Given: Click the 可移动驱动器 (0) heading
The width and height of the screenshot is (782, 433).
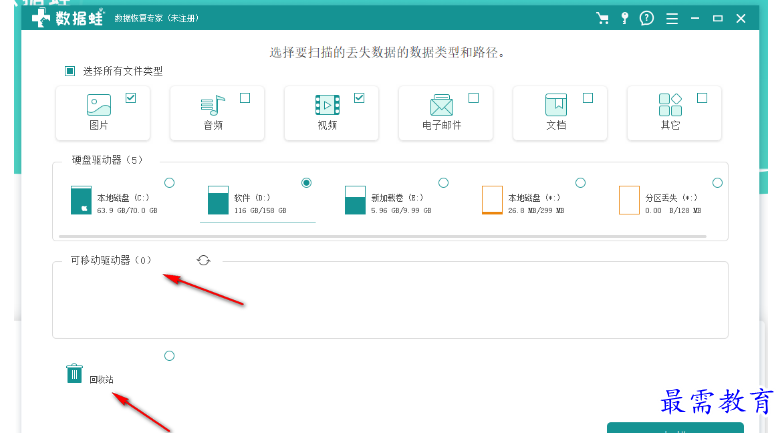Looking at the screenshot, I should (111, 260).
